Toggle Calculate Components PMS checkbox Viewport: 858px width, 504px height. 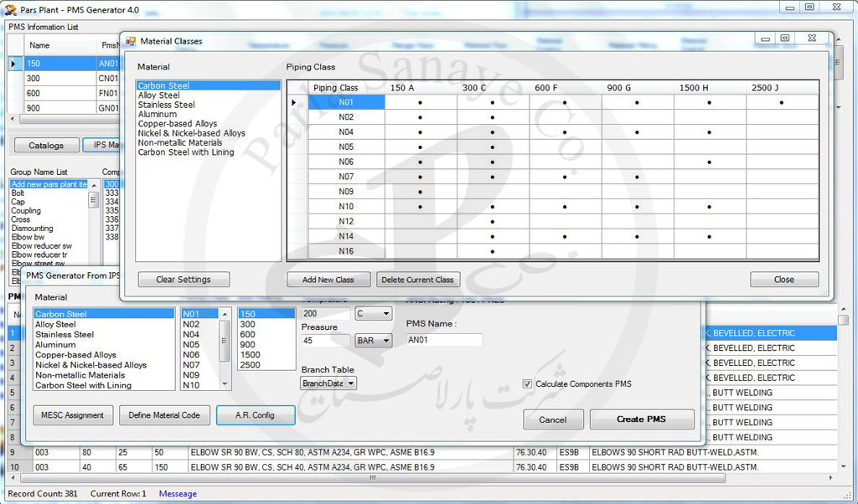click(x=527, y=384)
